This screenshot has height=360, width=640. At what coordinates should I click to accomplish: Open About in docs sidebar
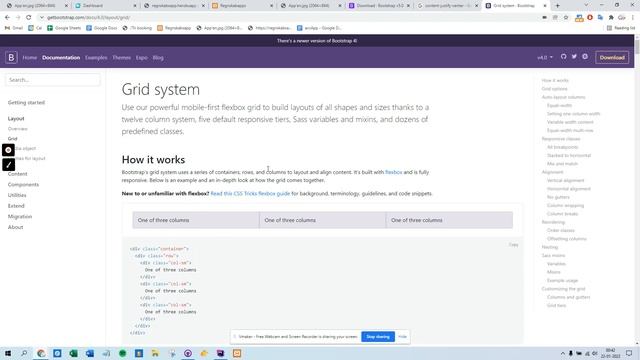coord(16,227)
